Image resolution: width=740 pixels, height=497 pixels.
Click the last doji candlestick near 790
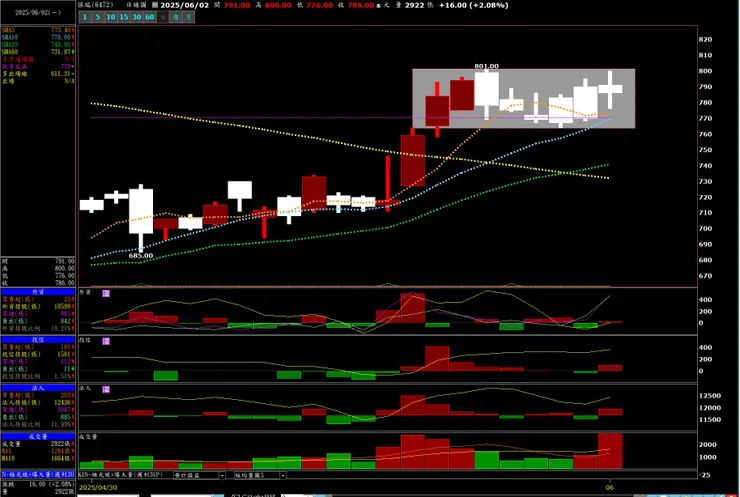tap(610, 89)
